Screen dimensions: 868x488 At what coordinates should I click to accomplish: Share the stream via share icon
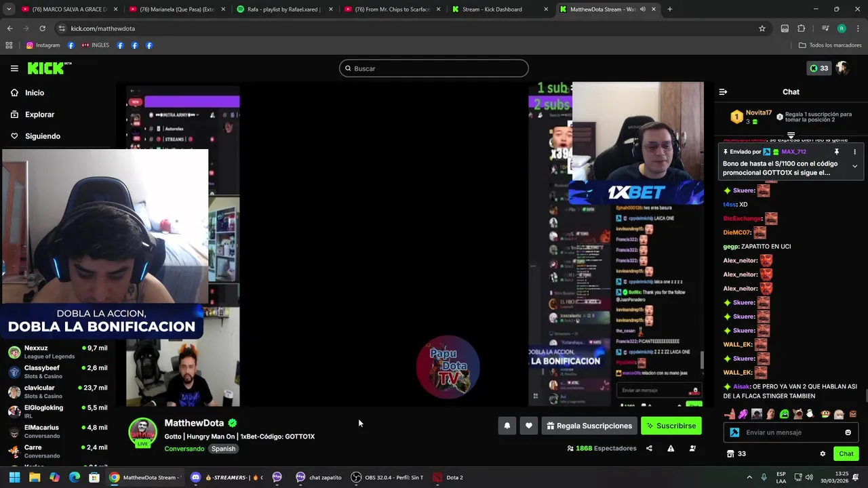tap(649, 448)
